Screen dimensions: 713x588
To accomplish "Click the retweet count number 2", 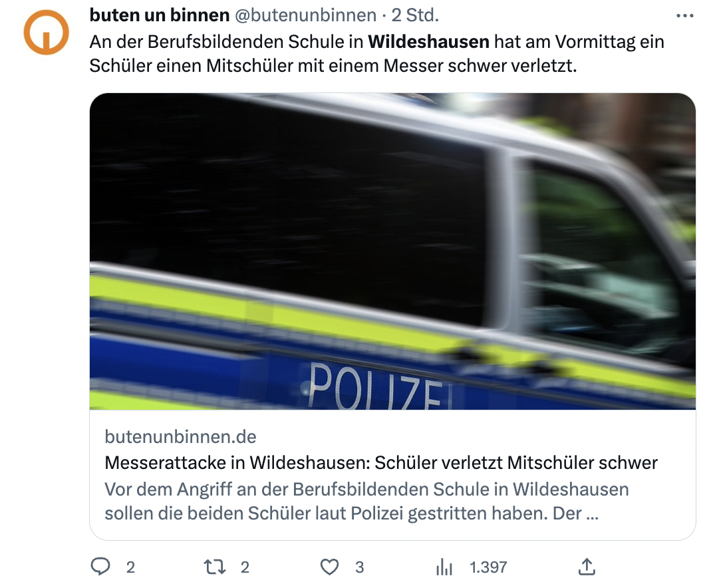I will [x=245, y=567].
